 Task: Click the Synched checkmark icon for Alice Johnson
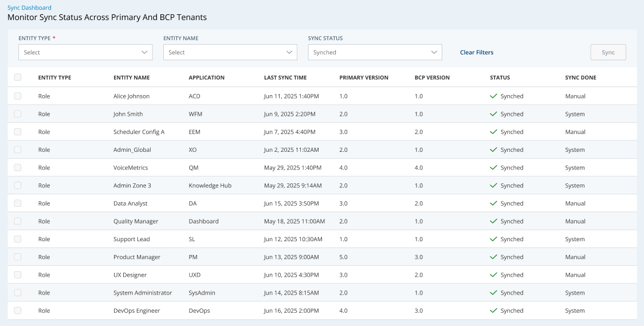click(493, 96)
